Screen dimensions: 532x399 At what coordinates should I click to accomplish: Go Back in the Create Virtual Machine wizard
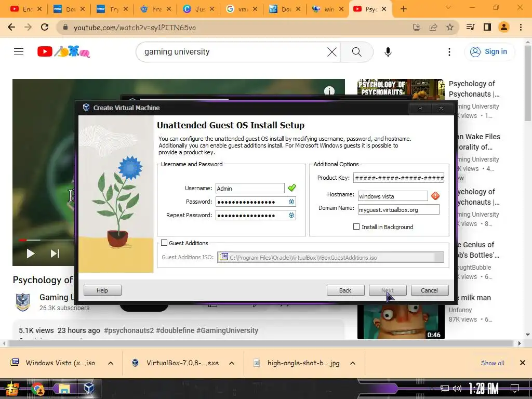tap(345, 290)
